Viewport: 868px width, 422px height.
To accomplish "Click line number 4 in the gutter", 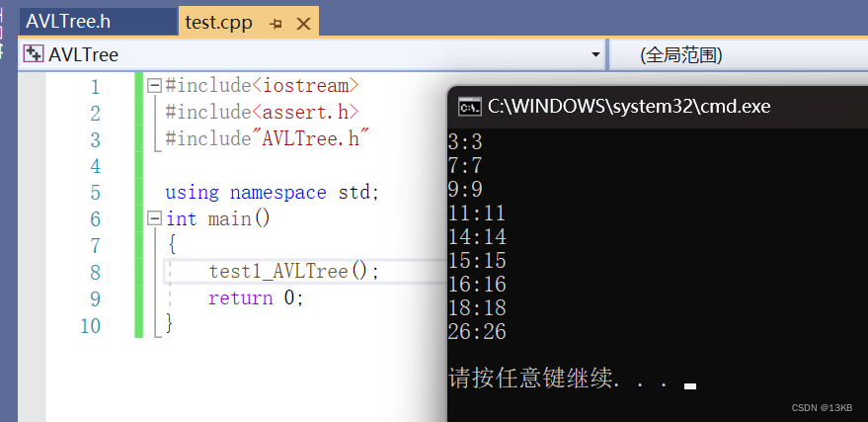I will pyautogui.click(x=96, y=166).
